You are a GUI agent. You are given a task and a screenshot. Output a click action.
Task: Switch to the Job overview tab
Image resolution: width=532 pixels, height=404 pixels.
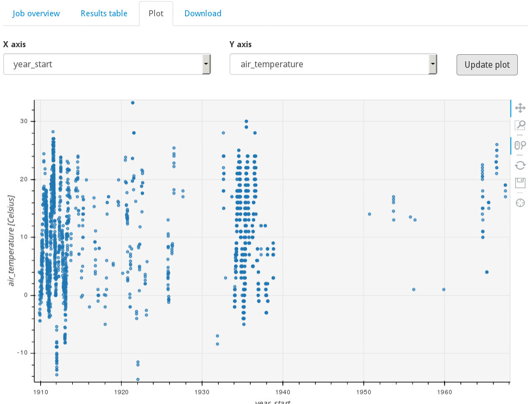click(36, 14)
